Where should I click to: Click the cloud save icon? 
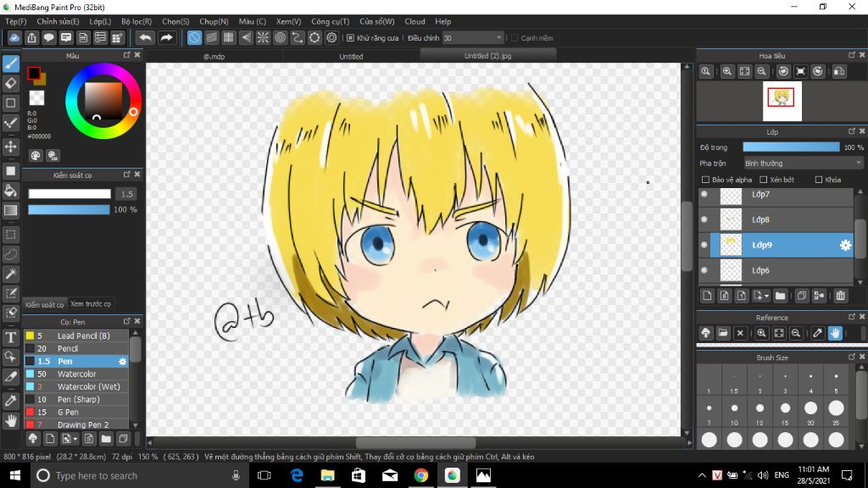point(14,37)
